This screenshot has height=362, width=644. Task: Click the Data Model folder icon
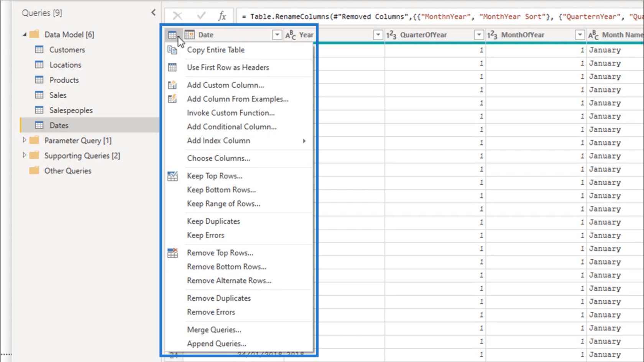click(34, 34)
